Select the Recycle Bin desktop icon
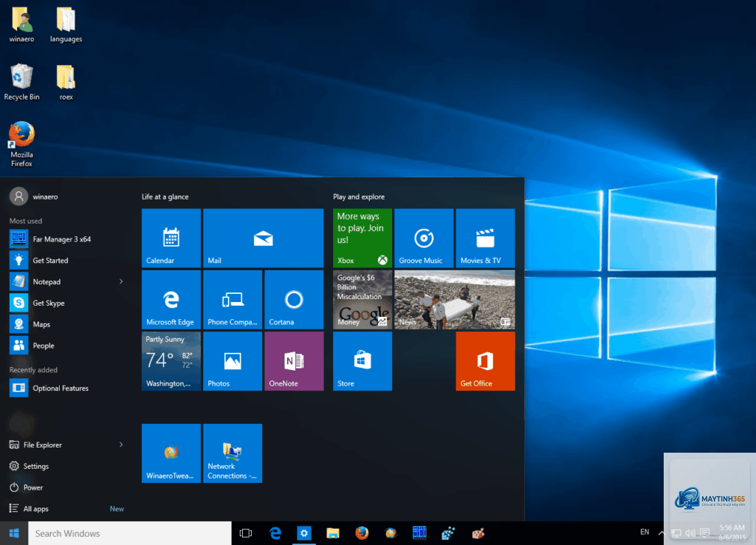This screenshot has height=545, width=756. pos(21,82)
